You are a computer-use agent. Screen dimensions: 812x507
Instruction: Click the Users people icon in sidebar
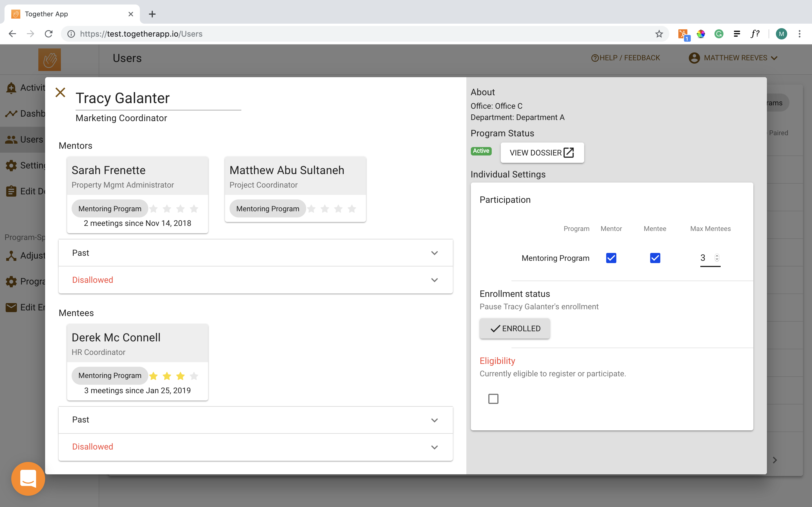pos(11,139)
